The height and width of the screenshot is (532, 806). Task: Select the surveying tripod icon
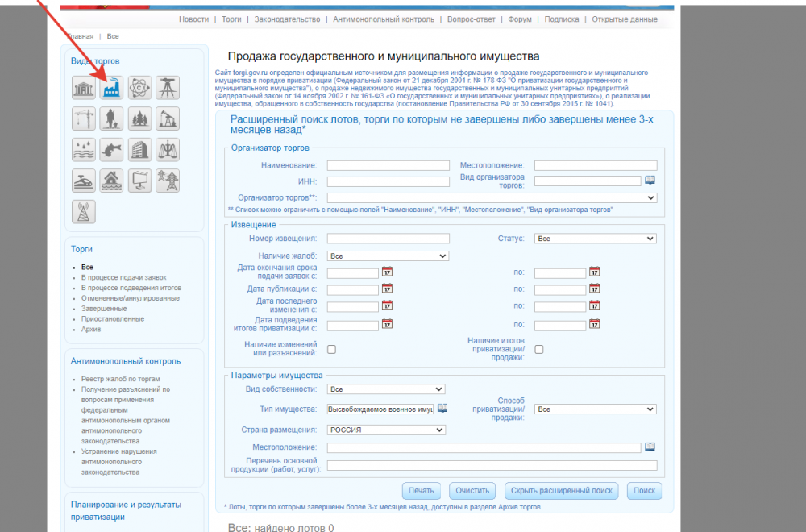(168, 88)
